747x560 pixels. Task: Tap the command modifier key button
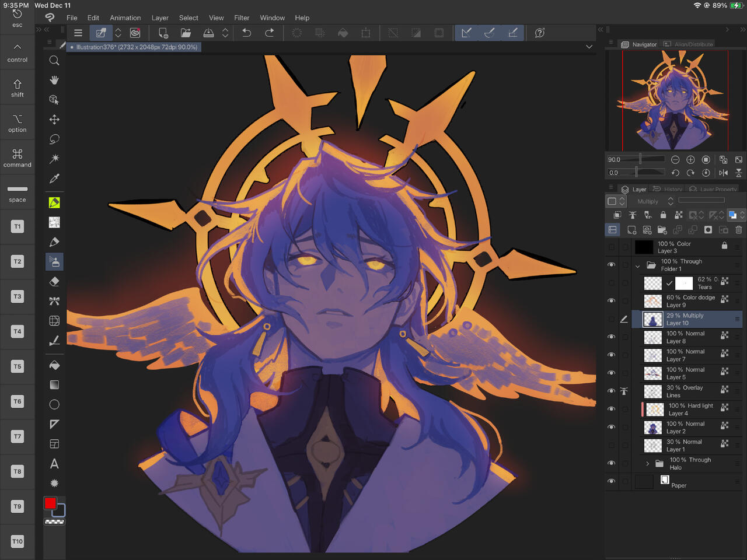click(18, 157)
